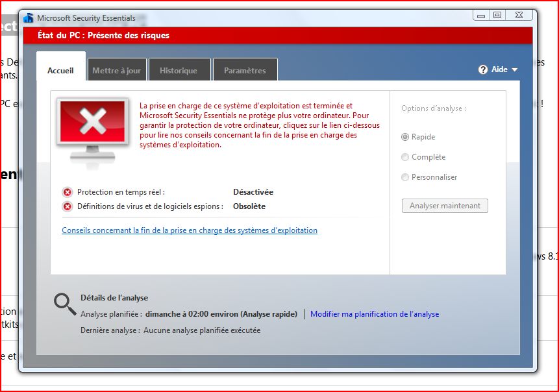The image size is (559, 392).
Task: Minimize the Security Essentials window
Action: pyautogui.click(x=481, y=16)
